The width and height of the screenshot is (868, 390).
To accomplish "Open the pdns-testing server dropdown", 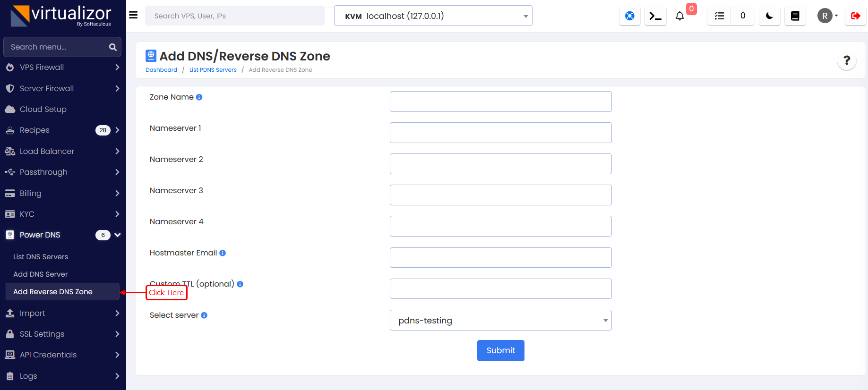I will pos(500,321).
